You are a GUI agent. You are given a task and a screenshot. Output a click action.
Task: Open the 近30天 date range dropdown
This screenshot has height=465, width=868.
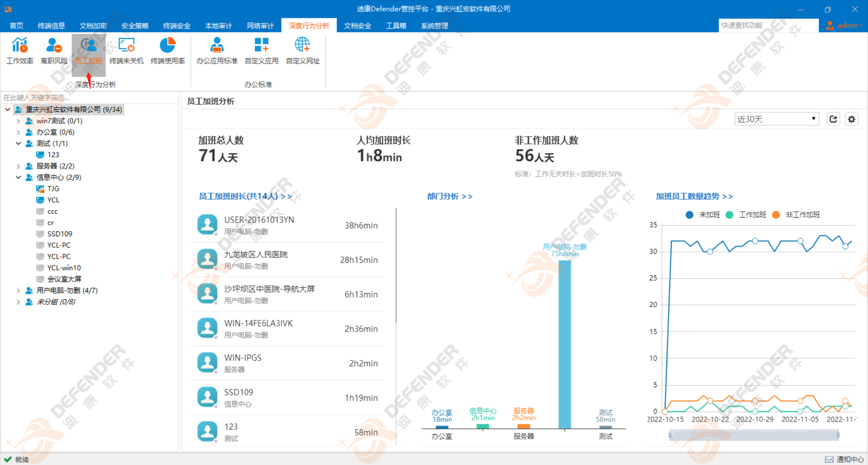(x=777, y=119)
